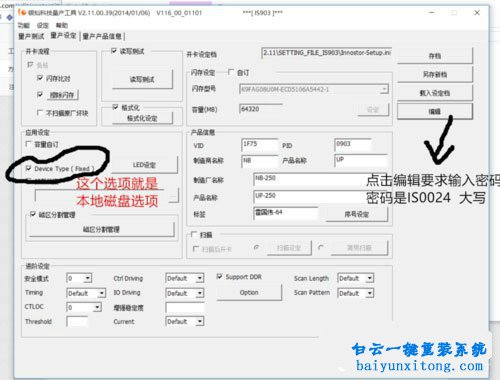Viewport: 500px width, 380px height.
Task: Expand the Timing dropdown
Action: point(101,293)
